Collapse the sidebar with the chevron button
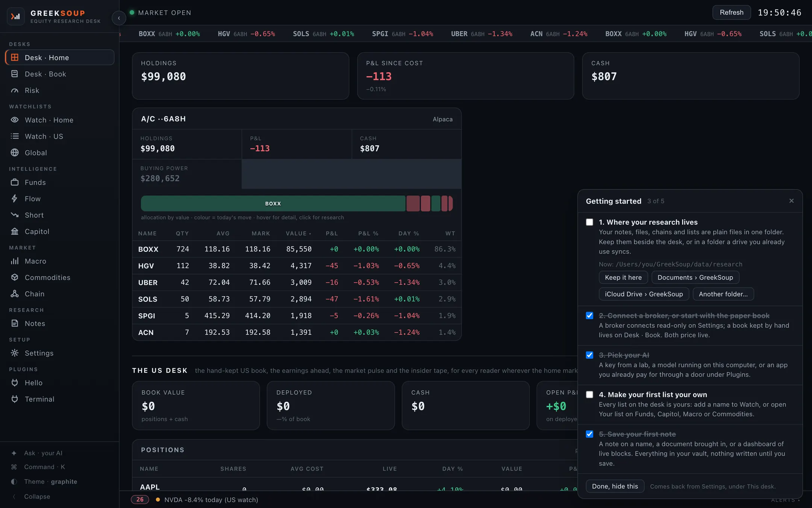The width and height of the screenshot is (812, 508). (119, 18)
